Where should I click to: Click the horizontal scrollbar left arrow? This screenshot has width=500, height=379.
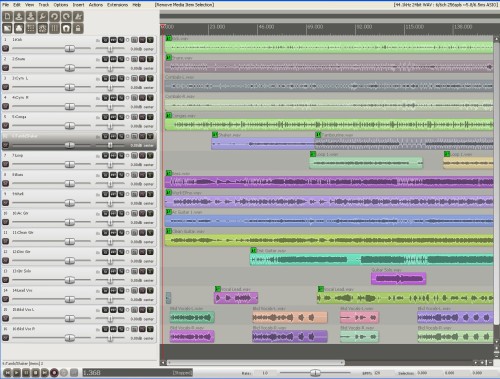coord(163,362)
